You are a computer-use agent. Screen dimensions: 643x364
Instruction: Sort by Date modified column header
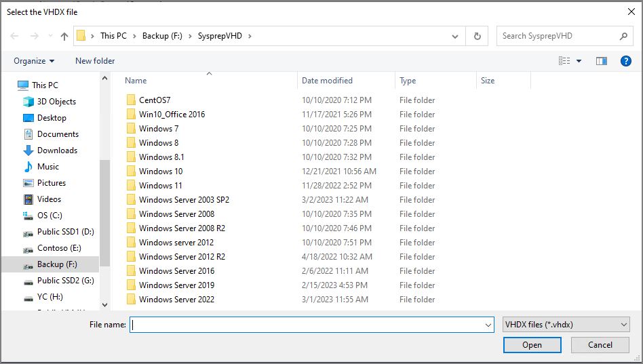(327, 81)
